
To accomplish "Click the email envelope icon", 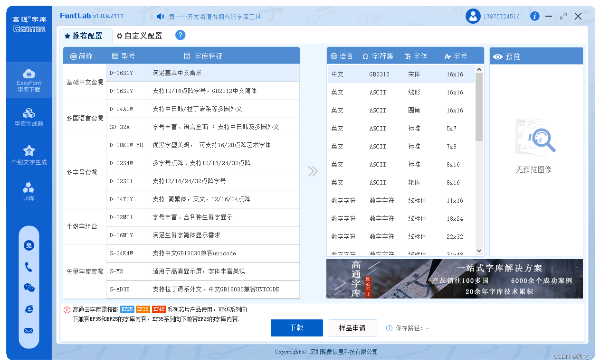I will (x=29, y=331).
